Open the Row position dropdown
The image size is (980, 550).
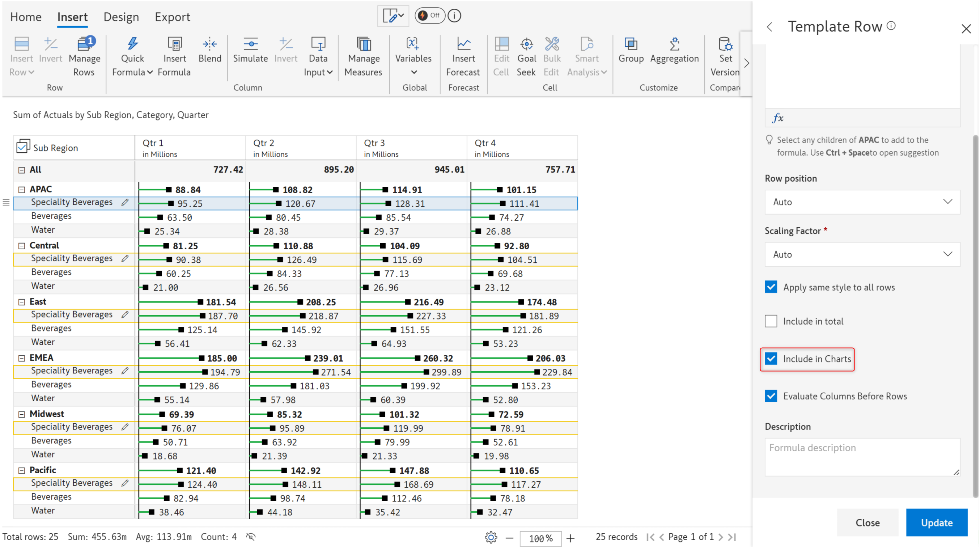point(862,202)
